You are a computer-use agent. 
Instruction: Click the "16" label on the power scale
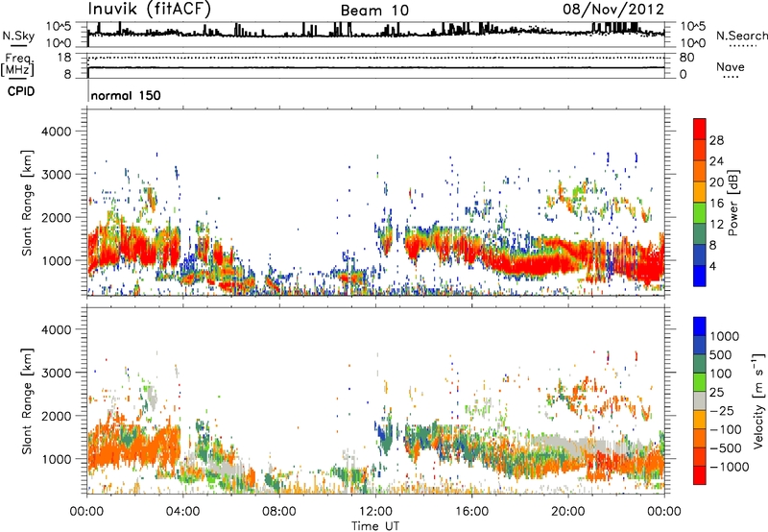[x=716, y=204]
